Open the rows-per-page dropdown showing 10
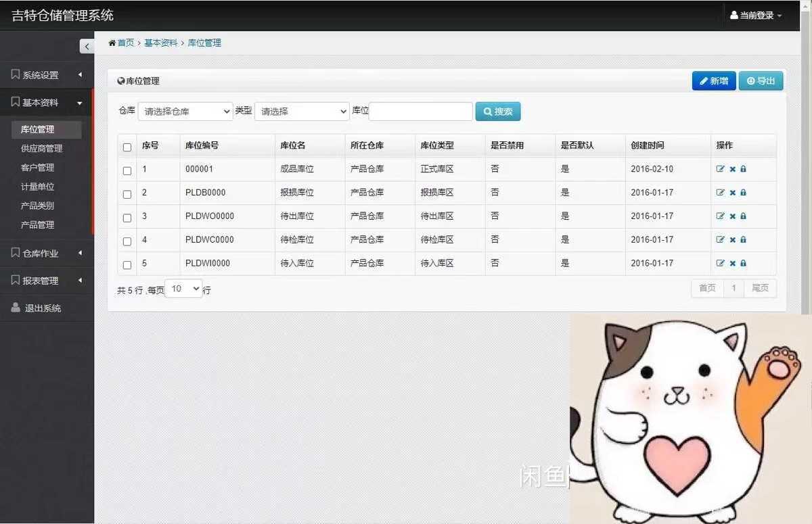The width and height of the screenshot is (812, 524). coord(183,289)
